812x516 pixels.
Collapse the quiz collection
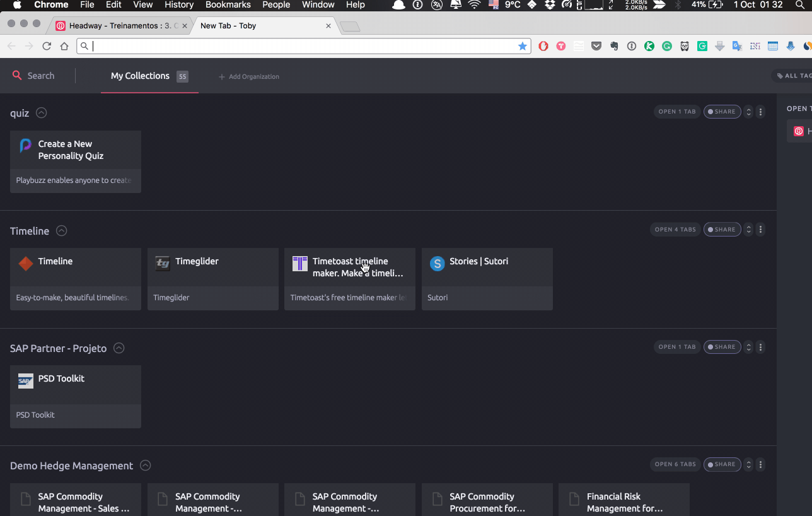point(42,113)
